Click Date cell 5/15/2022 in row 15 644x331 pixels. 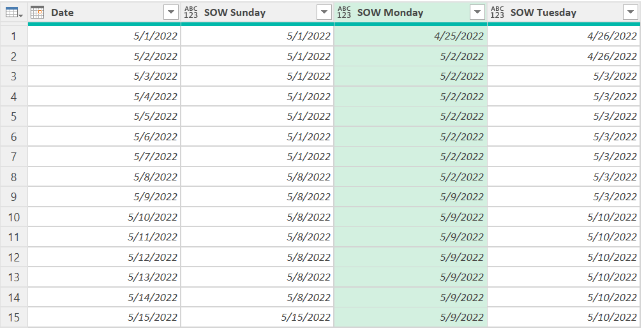click(x=104, y=318)
